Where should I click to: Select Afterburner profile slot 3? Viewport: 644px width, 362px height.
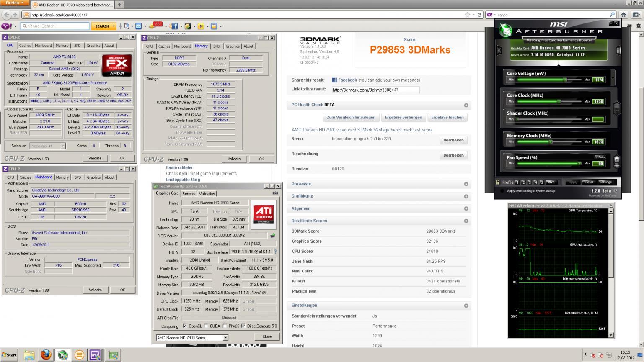tap(530, 182)
